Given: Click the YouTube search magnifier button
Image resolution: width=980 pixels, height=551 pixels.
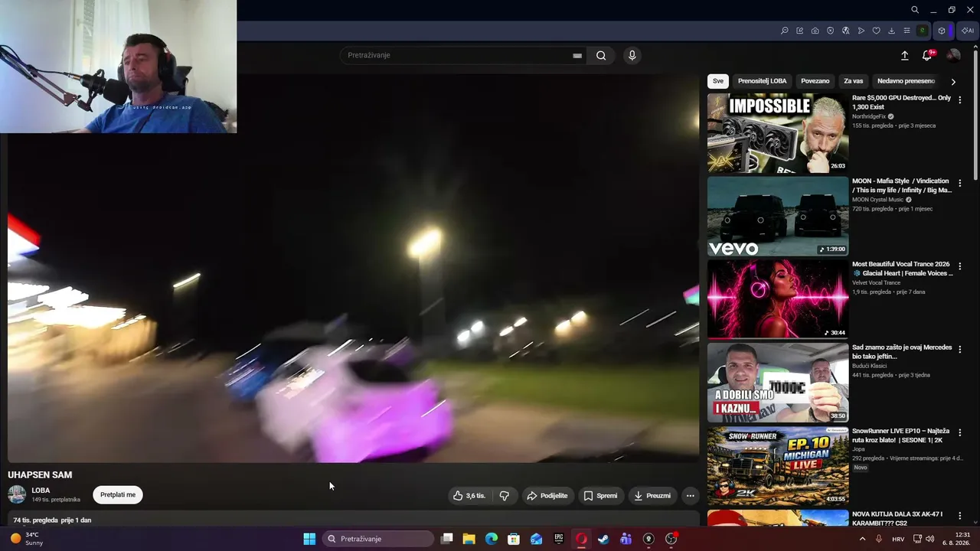Looking at the screenshot, I should coord(601,55).
